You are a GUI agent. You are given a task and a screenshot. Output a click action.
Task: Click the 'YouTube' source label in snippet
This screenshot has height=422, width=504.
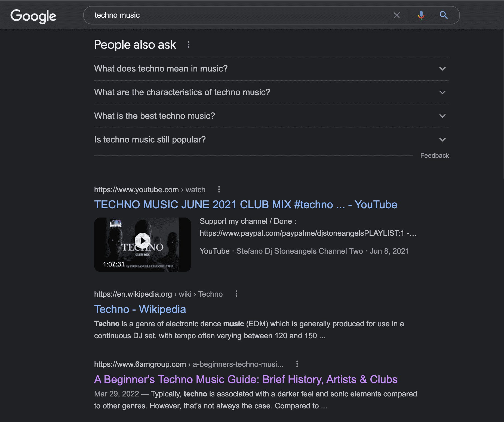click(214, 251)
